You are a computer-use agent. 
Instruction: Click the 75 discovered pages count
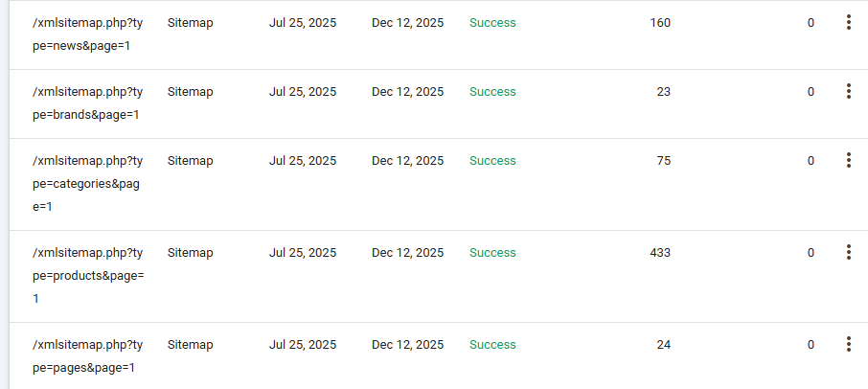(x=663, y=161)
